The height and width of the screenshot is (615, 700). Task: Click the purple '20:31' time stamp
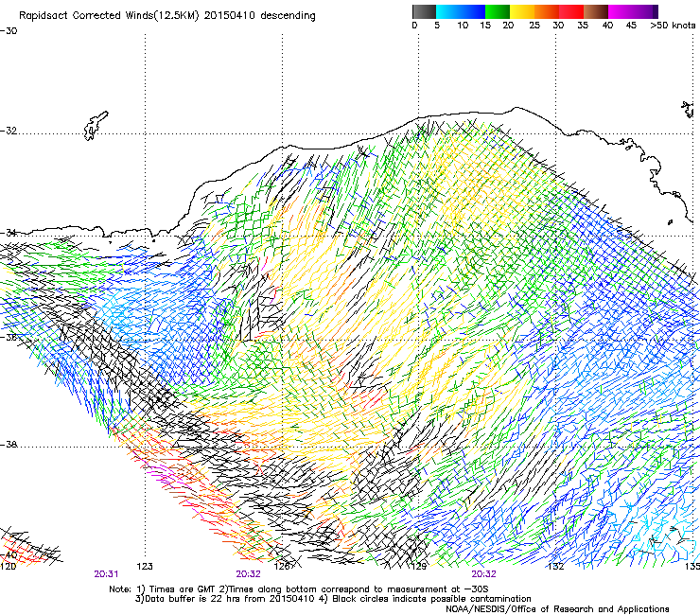coord(106,574)
